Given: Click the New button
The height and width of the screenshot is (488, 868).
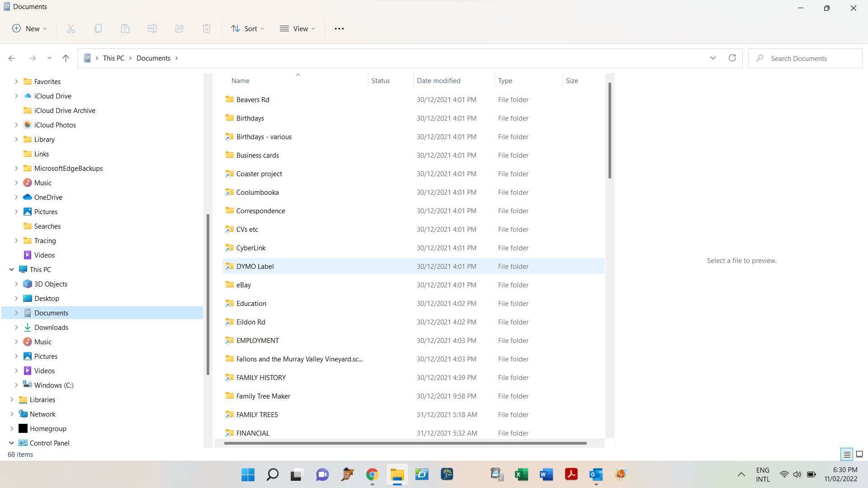Looking at the screenshot, I should click(x=29, y=28).
